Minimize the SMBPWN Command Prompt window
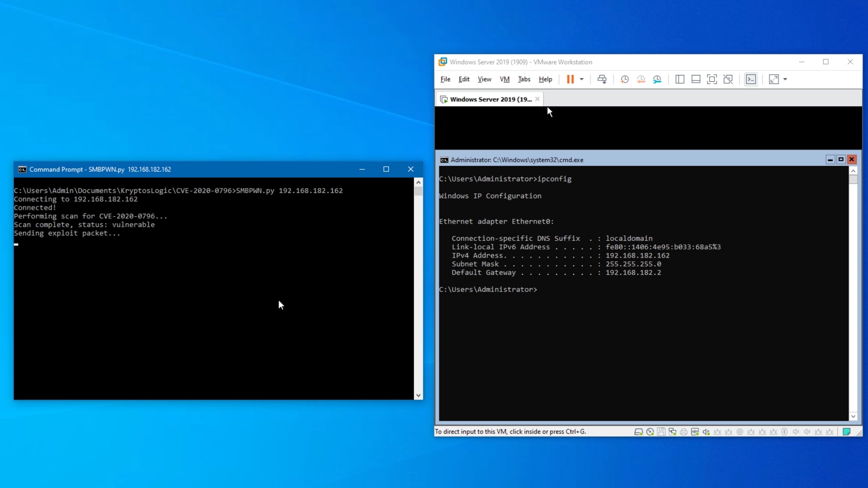The height and width of the screenshot is (488, 868). [x=362, y=169]
